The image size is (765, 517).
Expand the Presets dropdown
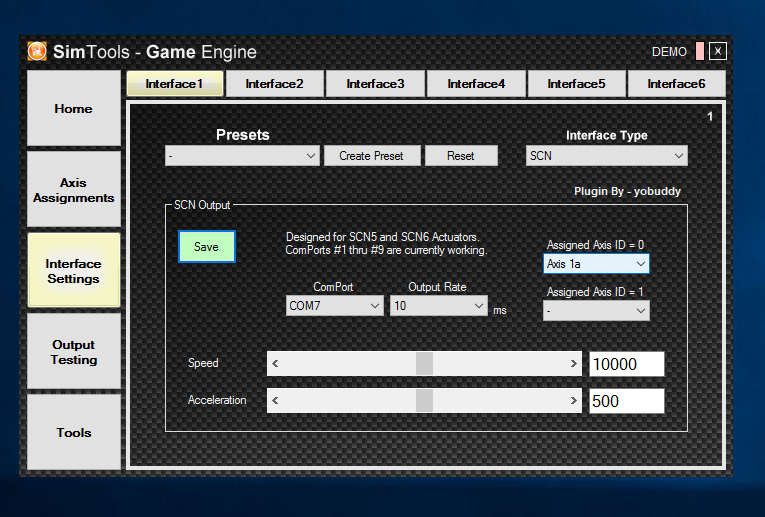(x=242, y=156)
